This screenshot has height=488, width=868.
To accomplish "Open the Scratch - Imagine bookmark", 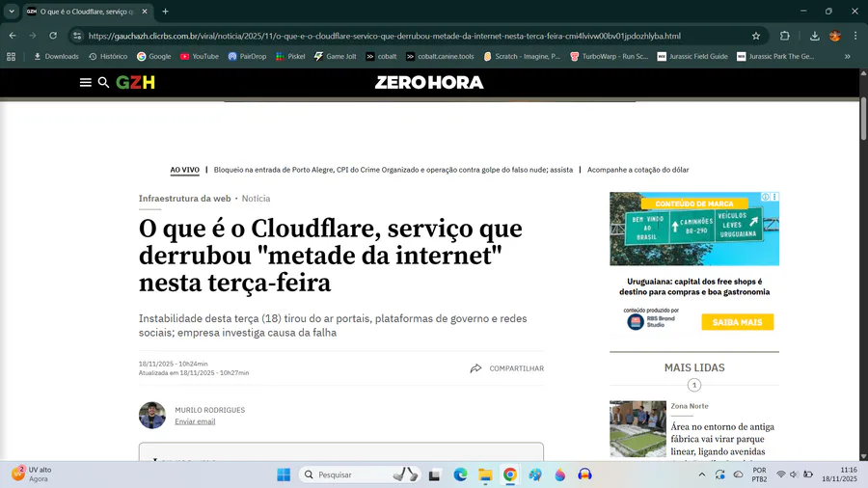I will click(x=522, y=57).
